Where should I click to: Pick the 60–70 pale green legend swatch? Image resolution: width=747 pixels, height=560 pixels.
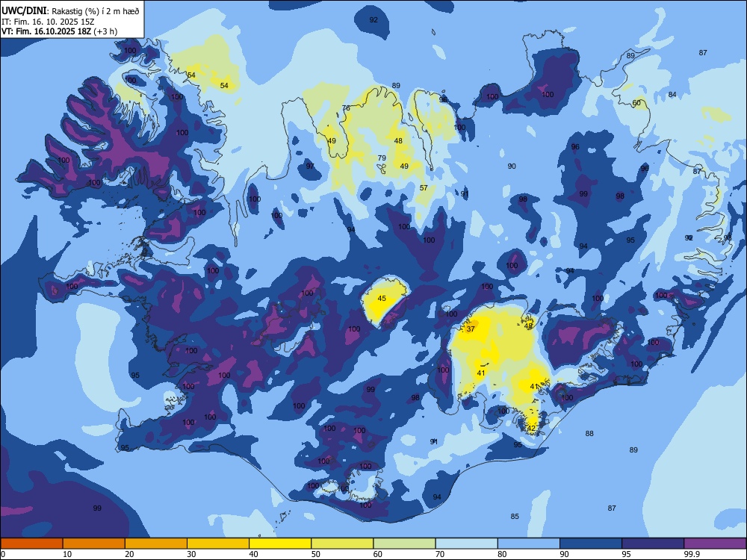(404, 544)
